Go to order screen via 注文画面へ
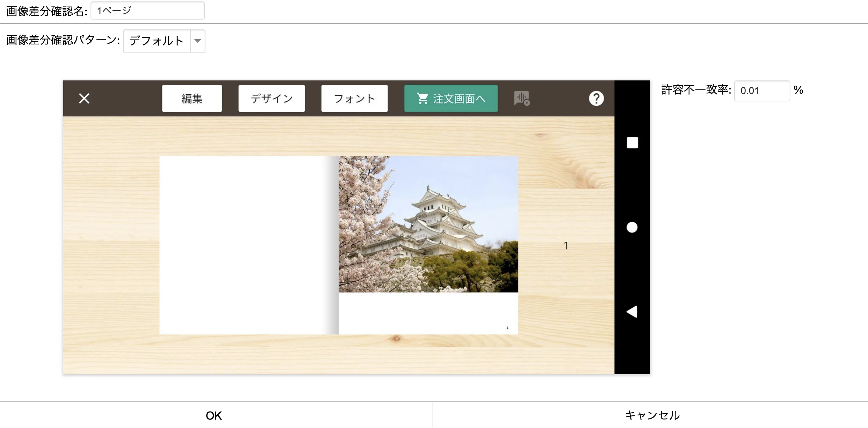 pyautogui.click(x=451, y=98)
